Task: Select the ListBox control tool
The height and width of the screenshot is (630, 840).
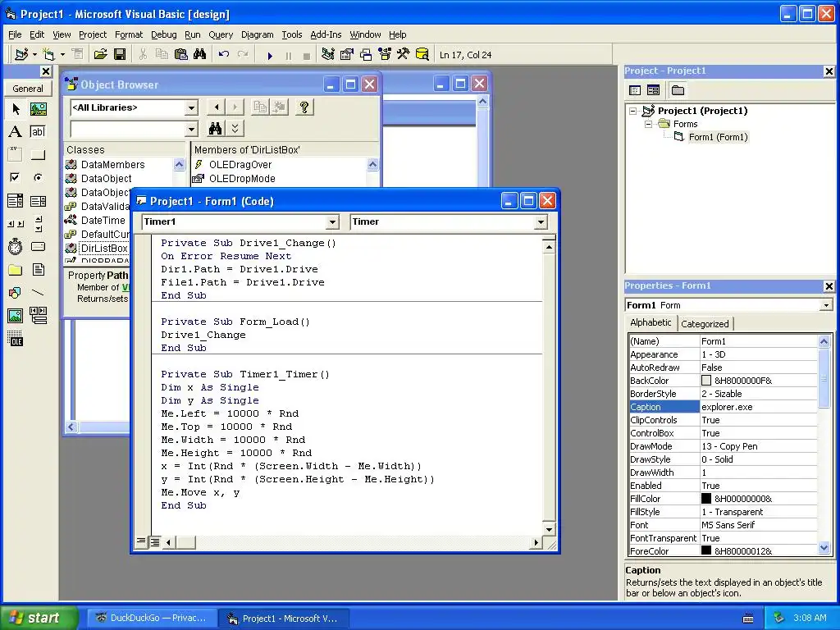Action: [38, 201]
